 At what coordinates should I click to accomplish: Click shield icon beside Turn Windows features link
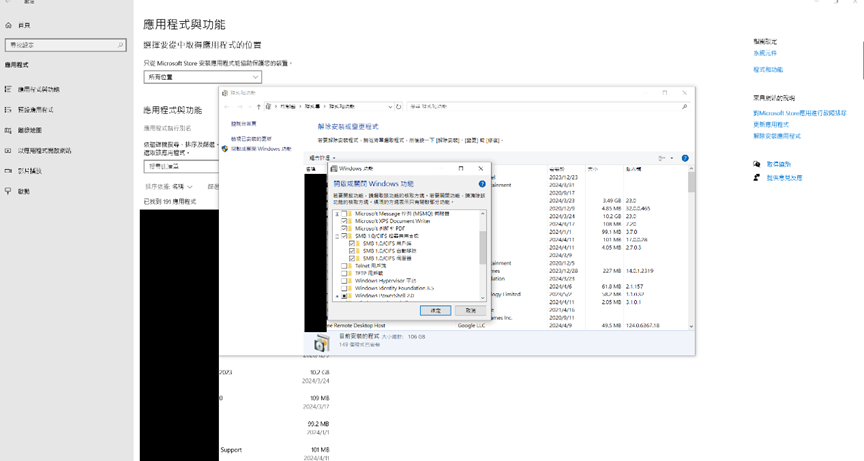[x=225, y=149]
